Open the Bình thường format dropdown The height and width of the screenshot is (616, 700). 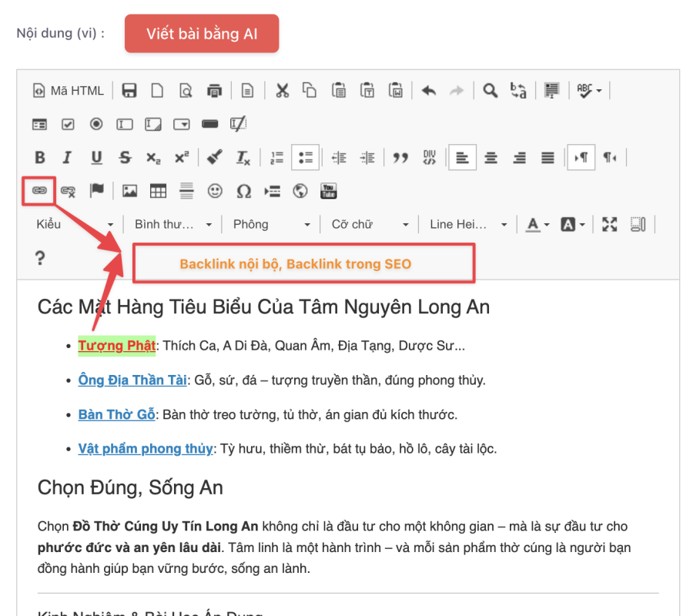coord(173,224)
